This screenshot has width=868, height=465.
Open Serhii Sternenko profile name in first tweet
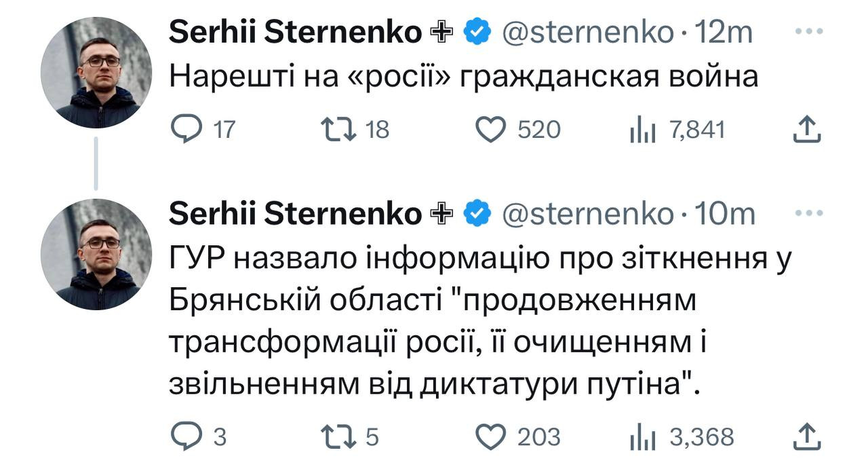coord(295,32)
